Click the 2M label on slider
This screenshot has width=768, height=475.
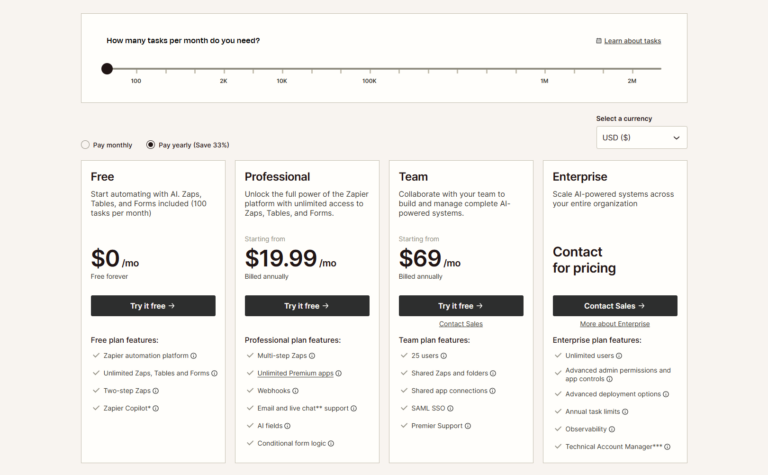click(x=632, y=81)
